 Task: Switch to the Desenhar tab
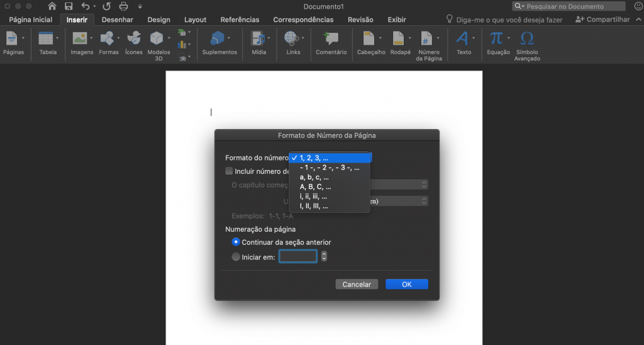118,20
